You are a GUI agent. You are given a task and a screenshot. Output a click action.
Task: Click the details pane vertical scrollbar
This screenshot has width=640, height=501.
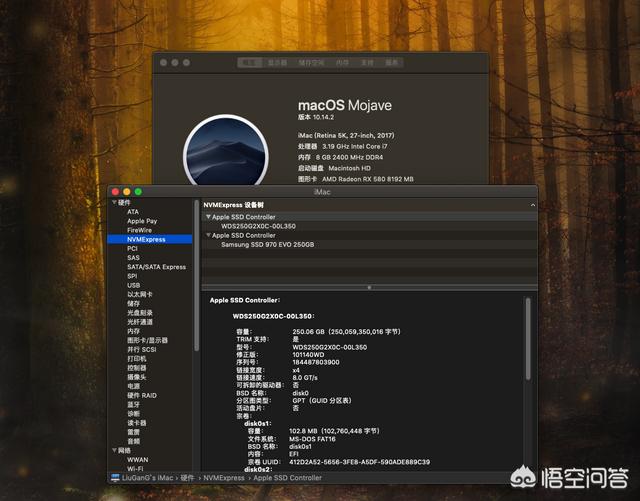[x=530, y=380]
